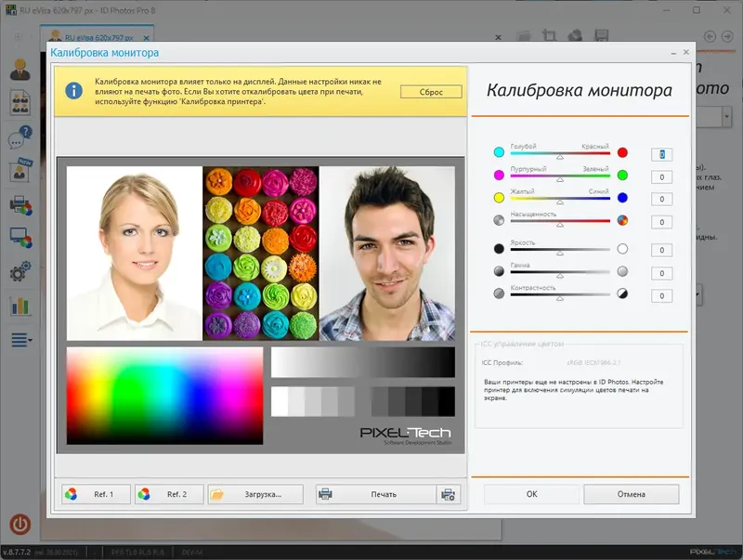The width and height of the screenshot is (743, 560).
Task: Click the colorful cupcakes reference image
Action: [x=261, y=253]
